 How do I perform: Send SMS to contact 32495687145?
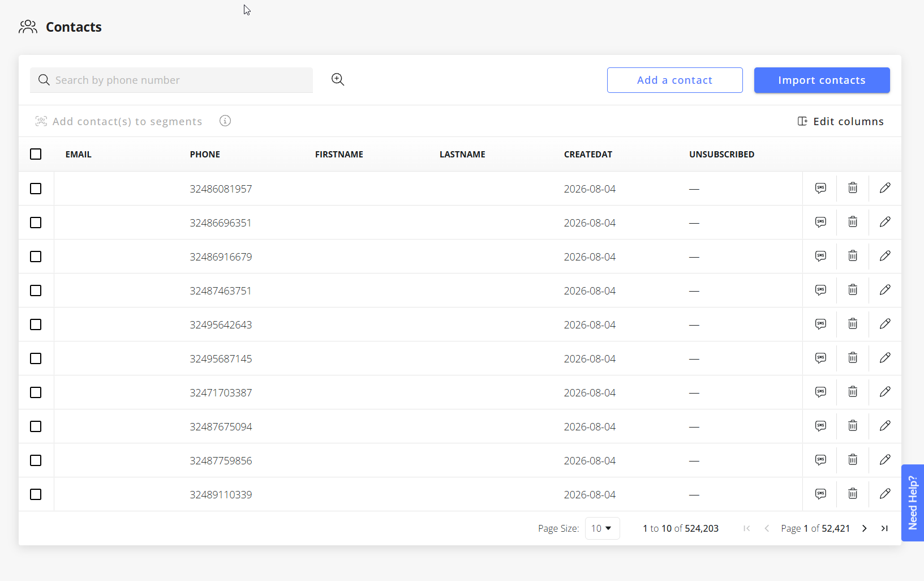pyautogui.click(x=820, y=358)
